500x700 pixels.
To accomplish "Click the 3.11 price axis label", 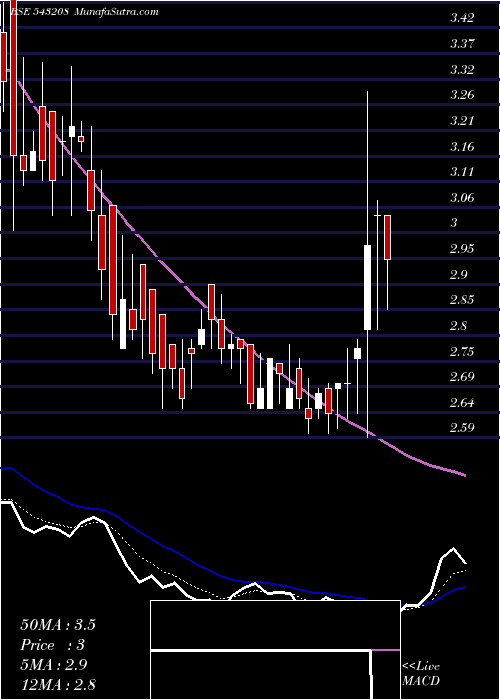I will [462, 172].
